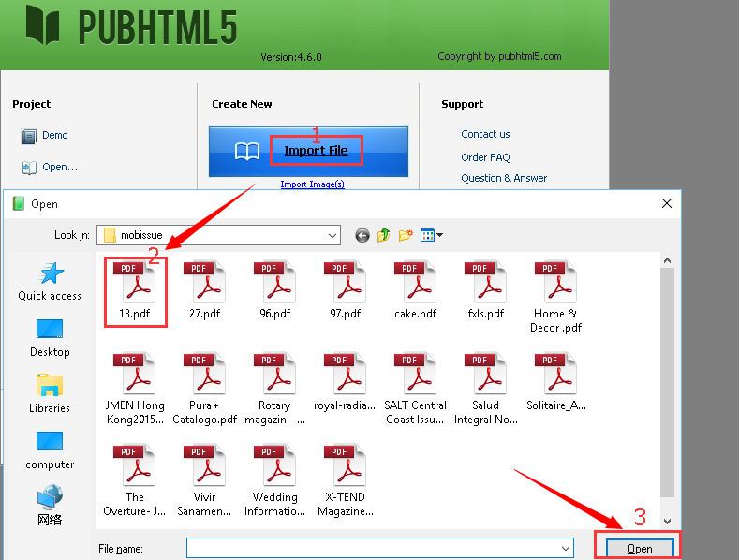Select the X-TEND Magazine PDF icon
This screenshot has width=739, height=560.
(x=345, y=464)
